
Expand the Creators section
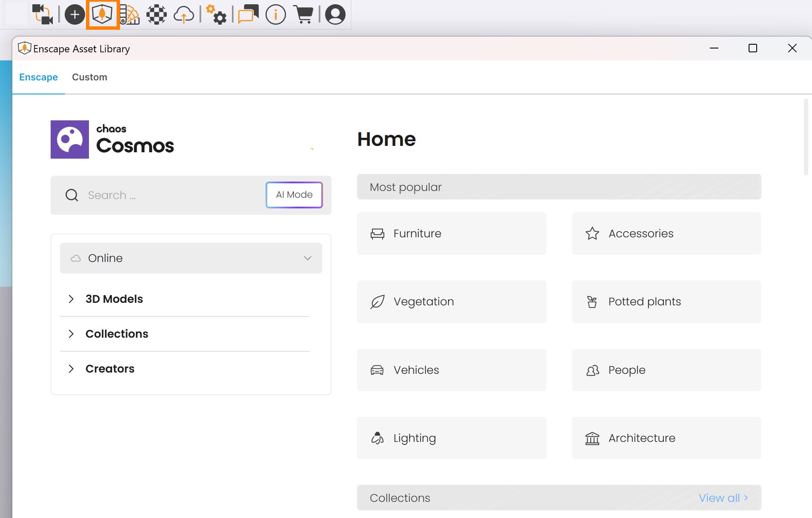(185, 369)
